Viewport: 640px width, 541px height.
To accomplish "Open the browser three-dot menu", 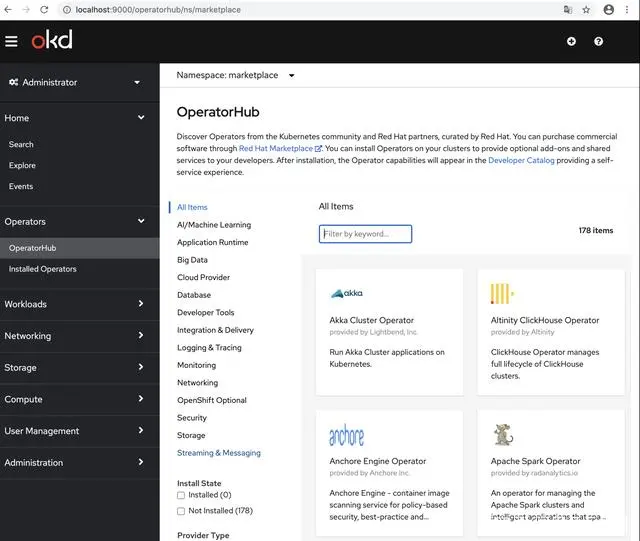I will (627, 9).
